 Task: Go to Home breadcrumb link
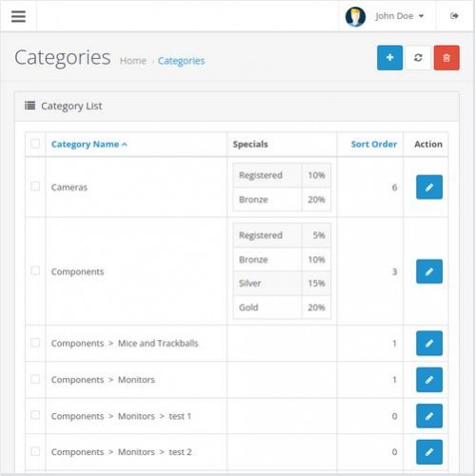(133, 61)
